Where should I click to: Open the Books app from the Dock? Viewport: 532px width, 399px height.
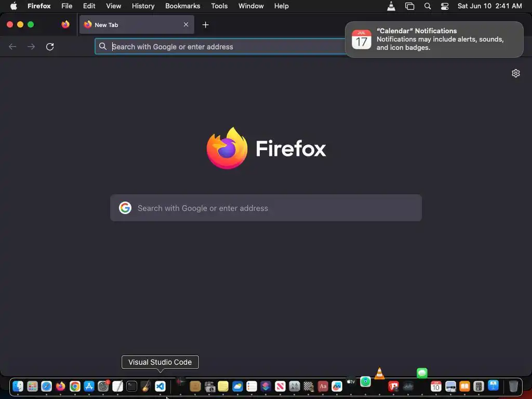coord(464,386)
